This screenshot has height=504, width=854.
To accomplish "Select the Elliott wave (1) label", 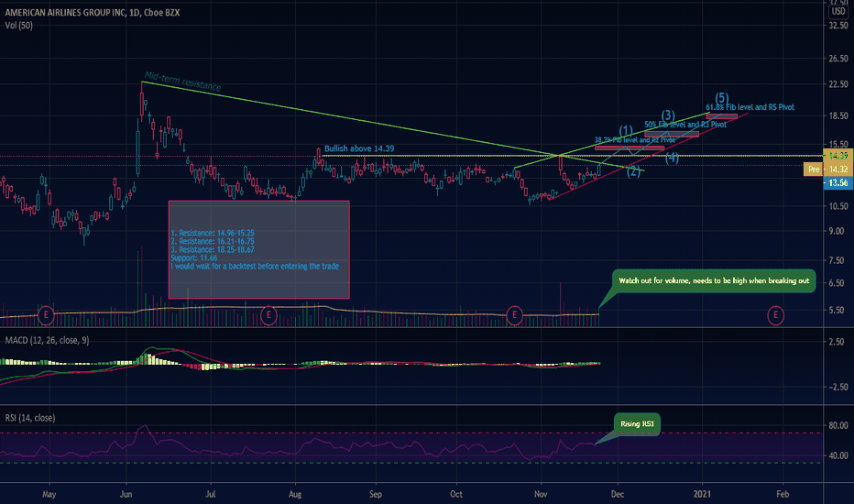I will pyautogui.click(x=626, y=131).
